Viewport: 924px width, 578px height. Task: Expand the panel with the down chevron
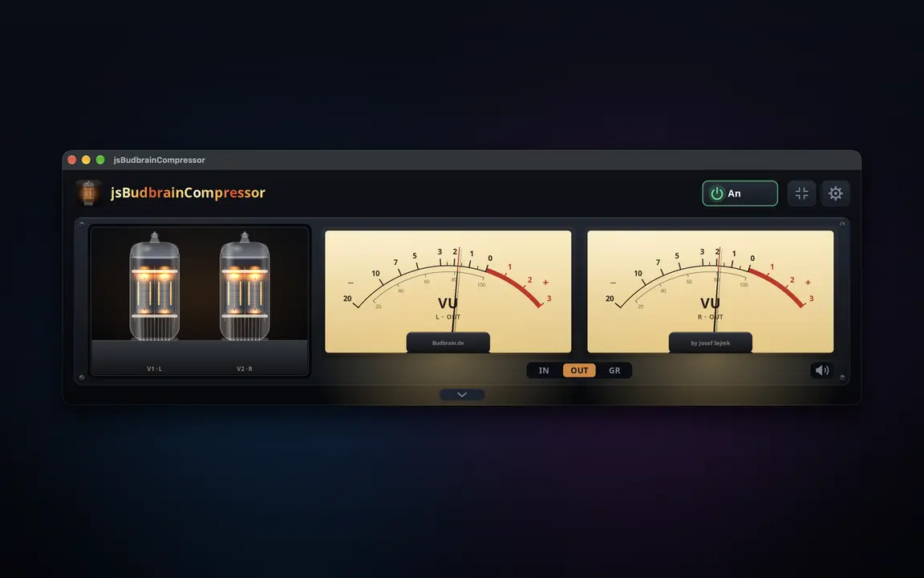click(462, 395)
